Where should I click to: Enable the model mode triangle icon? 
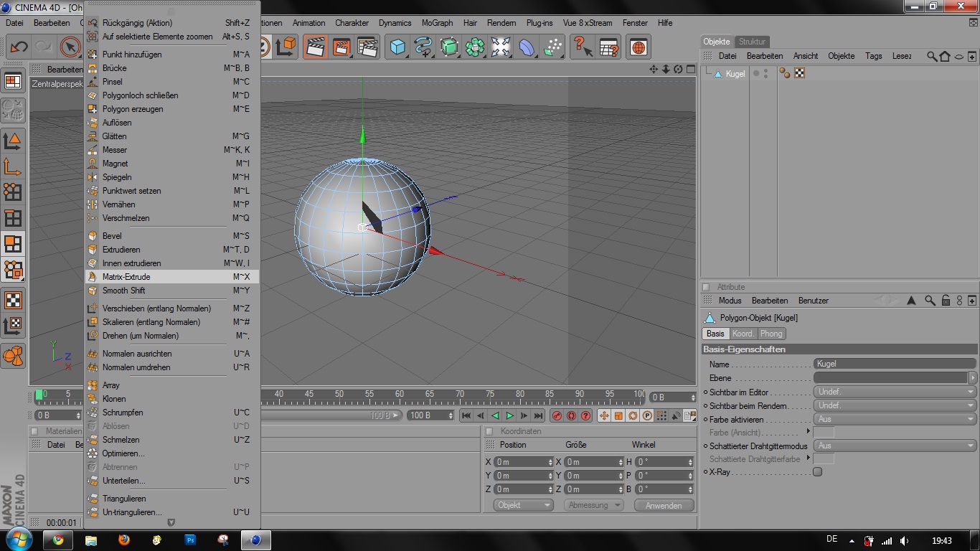pyautogui.click(x=13, y=141)
